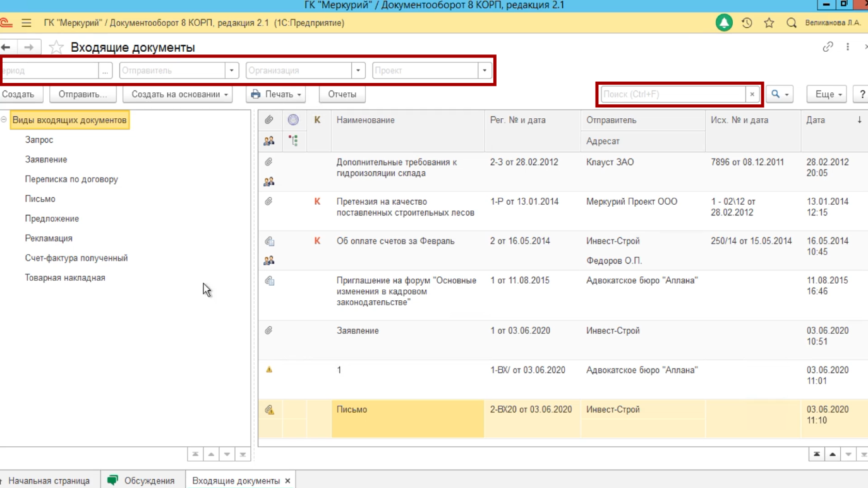Screen dimensions: 868x488
Task: Open the Проект dropdown
Action: click(x=485, y=70)
